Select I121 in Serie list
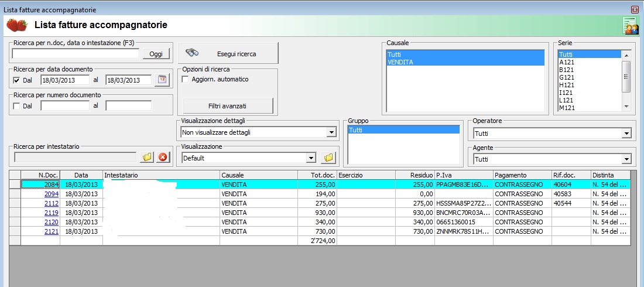Image resolution: width=644 pixels, height=287 pixels. point(590,93)
